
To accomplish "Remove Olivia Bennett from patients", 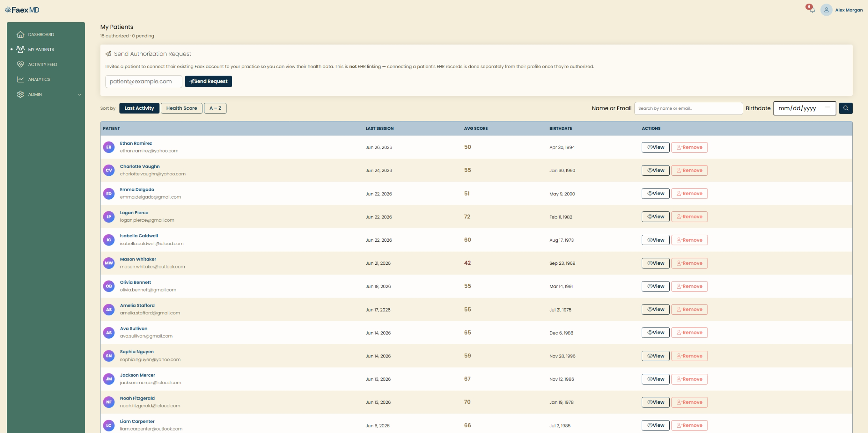I will pos(689,286).
